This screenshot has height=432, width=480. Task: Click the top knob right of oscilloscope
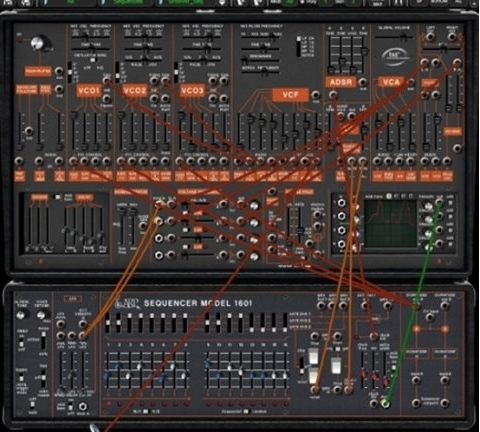pos(428,206)
